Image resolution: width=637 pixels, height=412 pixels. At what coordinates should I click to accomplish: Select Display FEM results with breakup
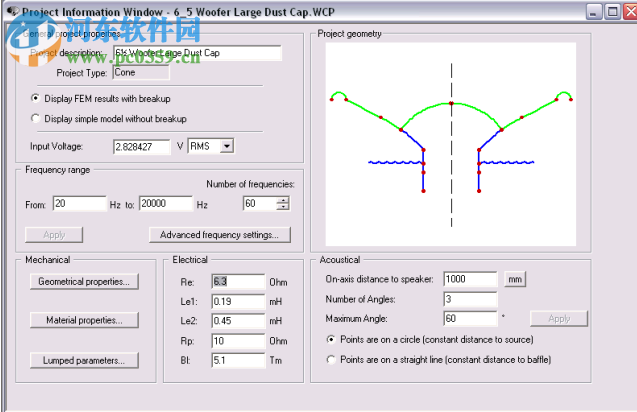[x=36, y=98]
